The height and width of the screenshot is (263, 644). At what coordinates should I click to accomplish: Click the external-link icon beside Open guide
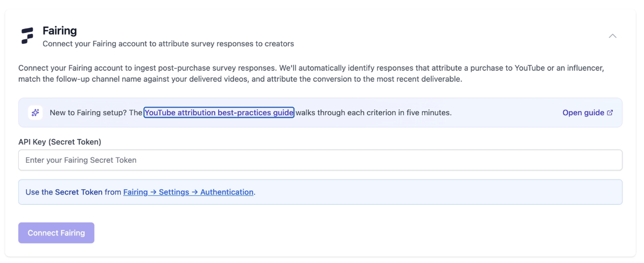pyautogui.click(x=610, y=113)
